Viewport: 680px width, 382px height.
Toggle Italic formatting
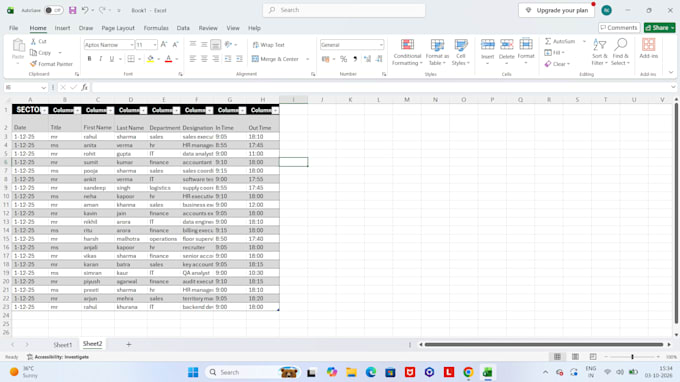coord(101,59)
